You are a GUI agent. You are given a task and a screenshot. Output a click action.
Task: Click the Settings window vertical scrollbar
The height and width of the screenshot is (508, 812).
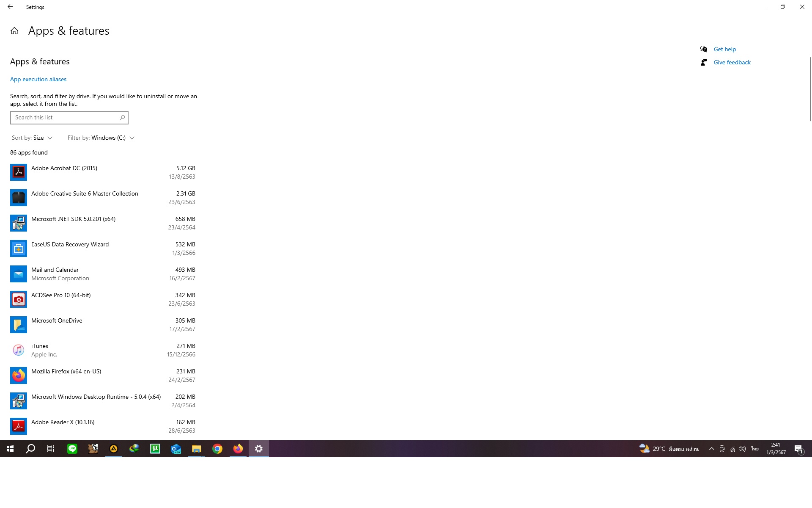(x=810, y=89)
